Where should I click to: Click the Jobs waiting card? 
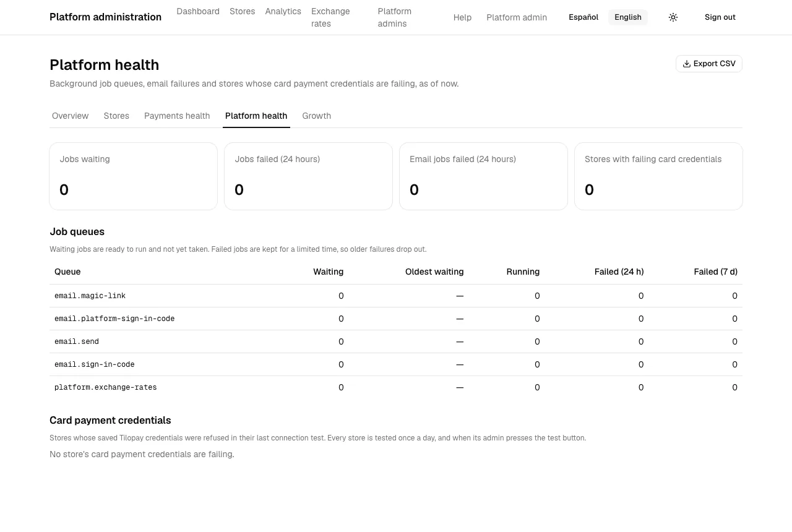click(x=134, y=176)
